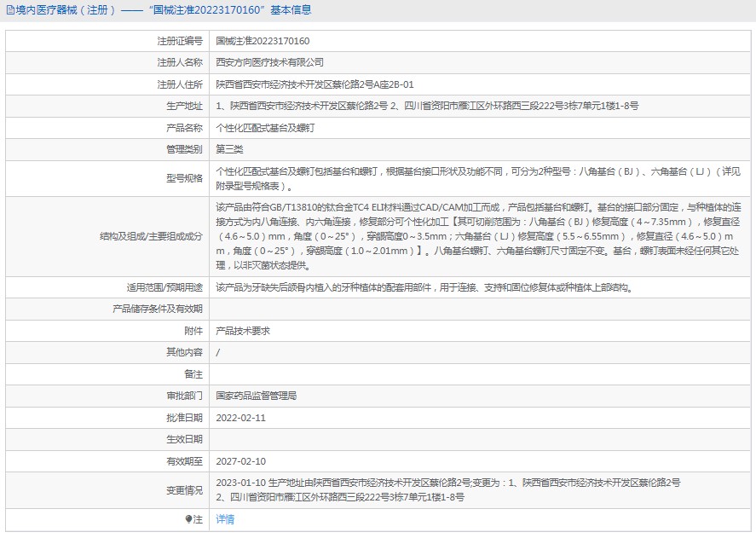Click the 产品储存条件及有效期 label
This screenshot has height=538, width=756.
[x=158, y=309]
